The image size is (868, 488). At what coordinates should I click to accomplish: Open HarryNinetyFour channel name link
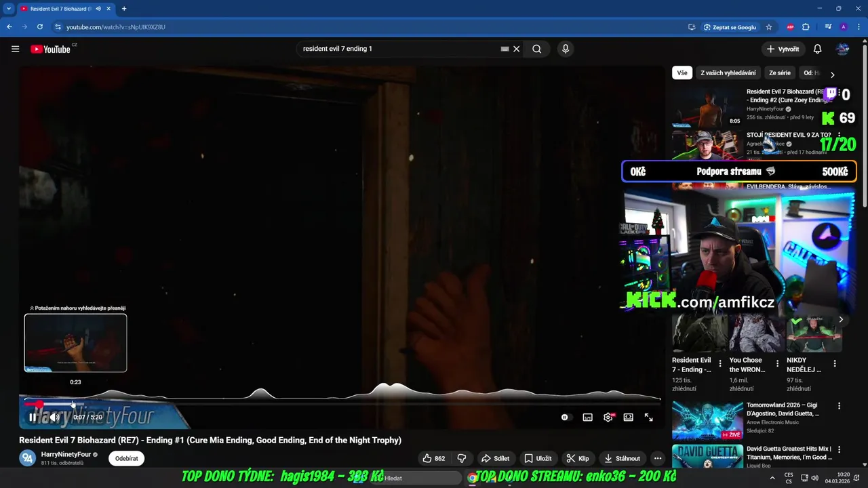click(66, 454)
